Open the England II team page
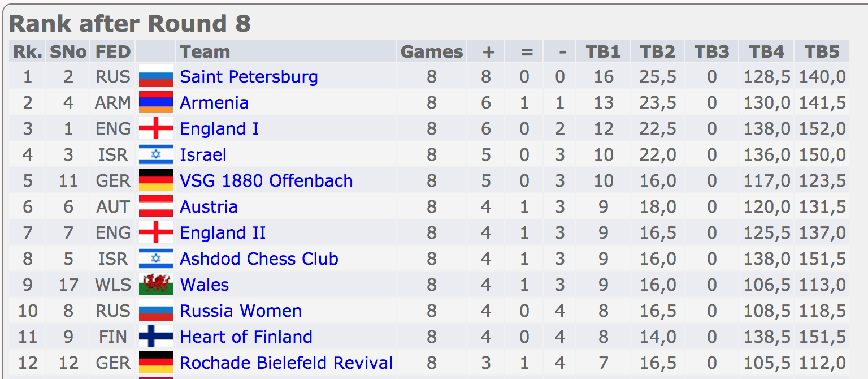The image size is (868, 379). (x=223, y=232)
